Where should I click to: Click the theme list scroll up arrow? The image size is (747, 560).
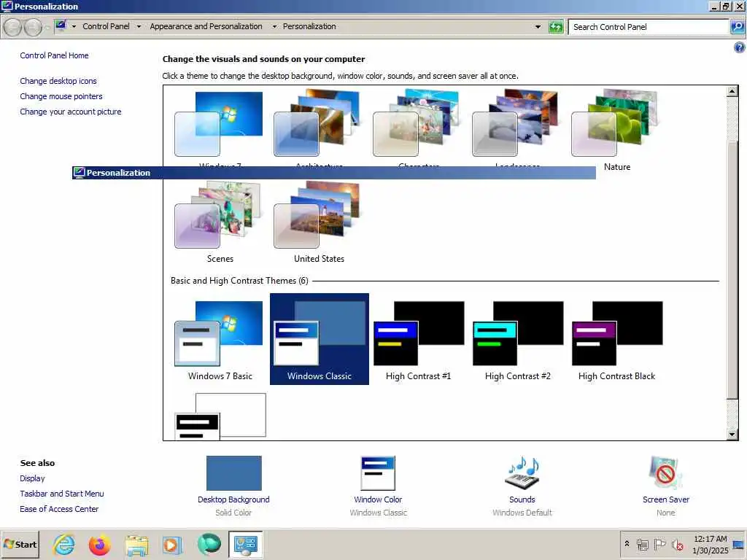coord(732,91)
